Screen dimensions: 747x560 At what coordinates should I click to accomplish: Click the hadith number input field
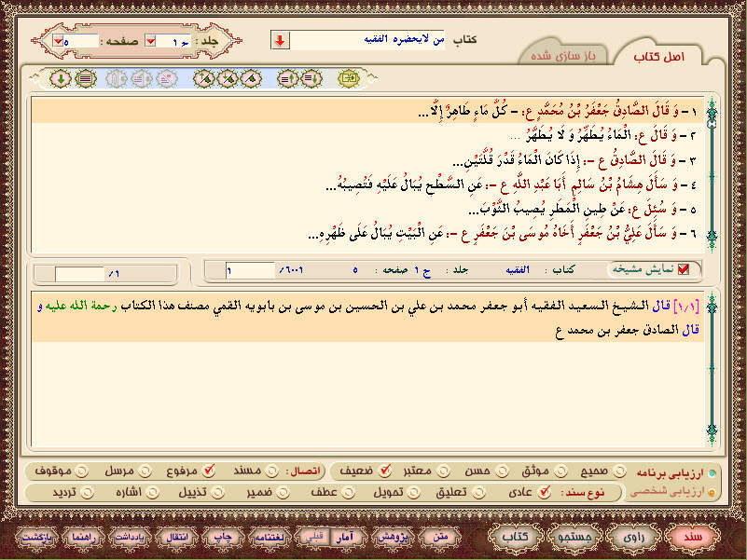[x=250, y=270]
